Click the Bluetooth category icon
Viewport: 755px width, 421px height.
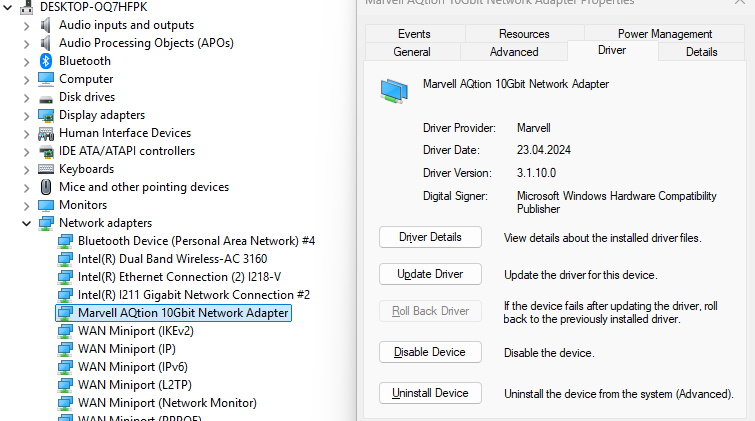pos(46,61)
